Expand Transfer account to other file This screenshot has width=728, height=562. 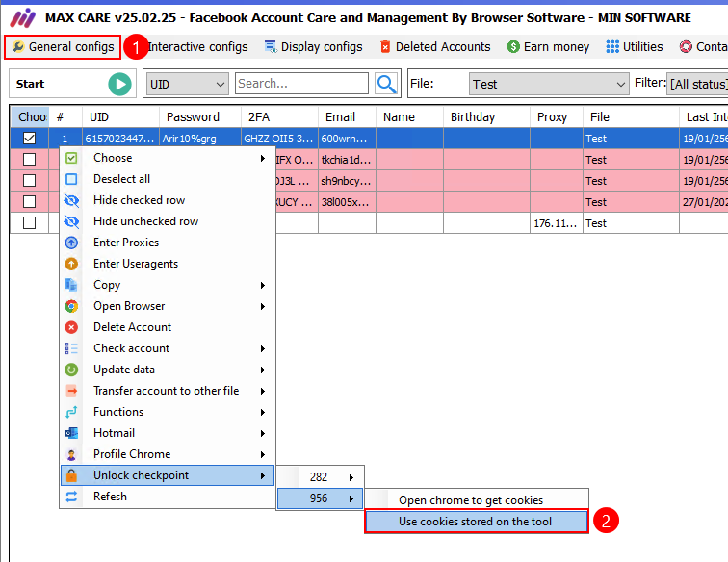[168, 391]
